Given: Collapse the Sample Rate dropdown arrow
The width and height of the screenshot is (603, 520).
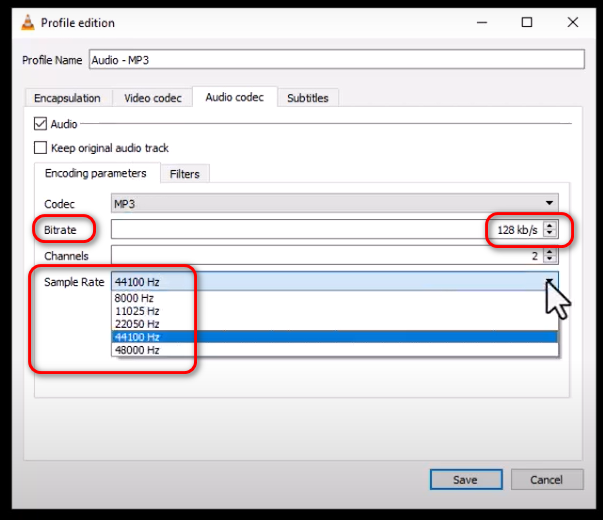Looking at the screenshot, I should pos(549,281).
